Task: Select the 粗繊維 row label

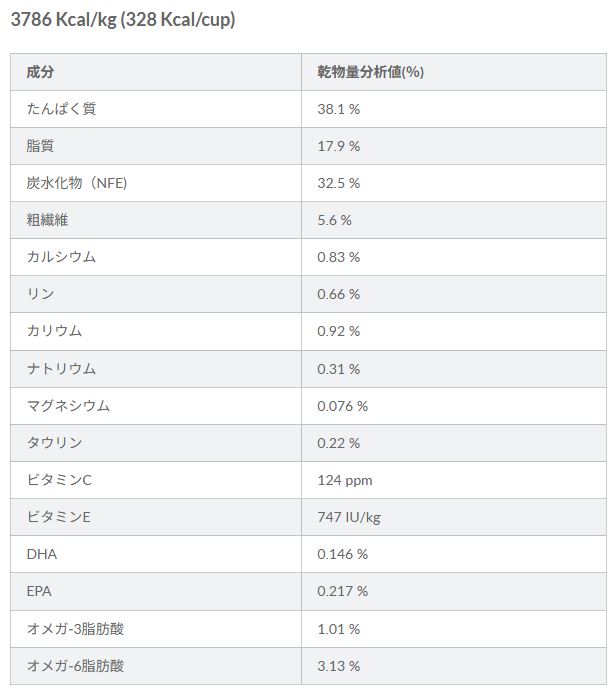Action: click(x=47, y=220)
